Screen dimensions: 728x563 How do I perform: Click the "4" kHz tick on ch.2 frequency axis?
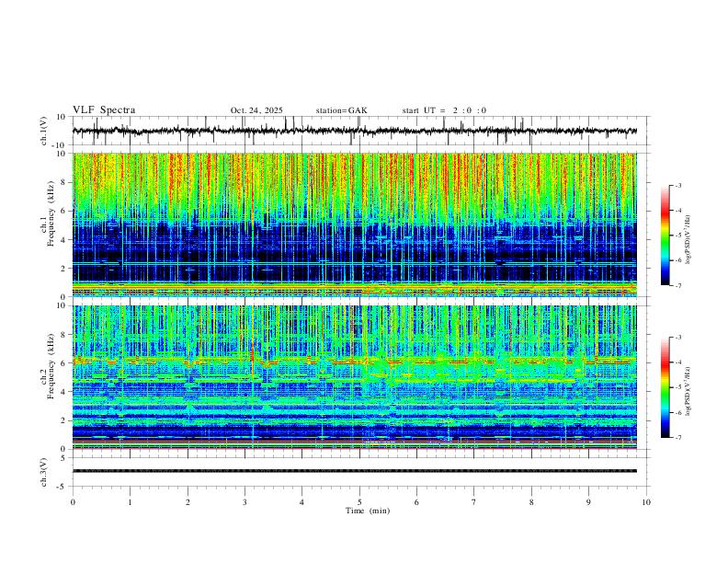pyautogui.click(x=64, y=392)
